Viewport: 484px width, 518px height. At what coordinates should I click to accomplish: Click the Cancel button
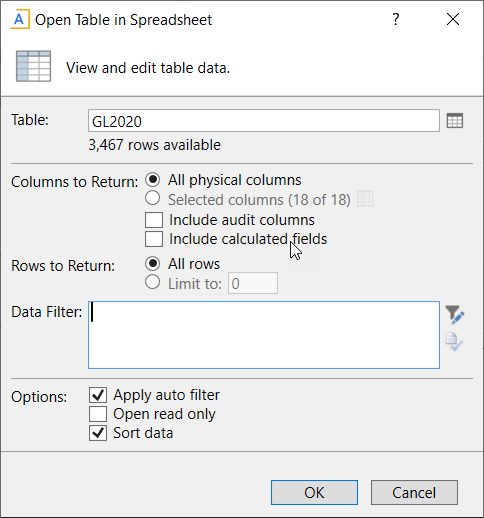(x=414, y=492)
